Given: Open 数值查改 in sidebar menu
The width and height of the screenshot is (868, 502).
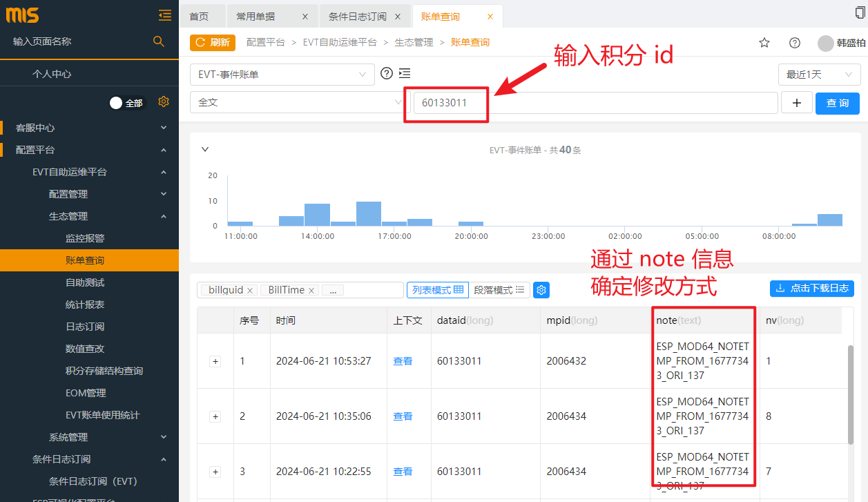Looking at the screenshot, I should coord(85,349).
